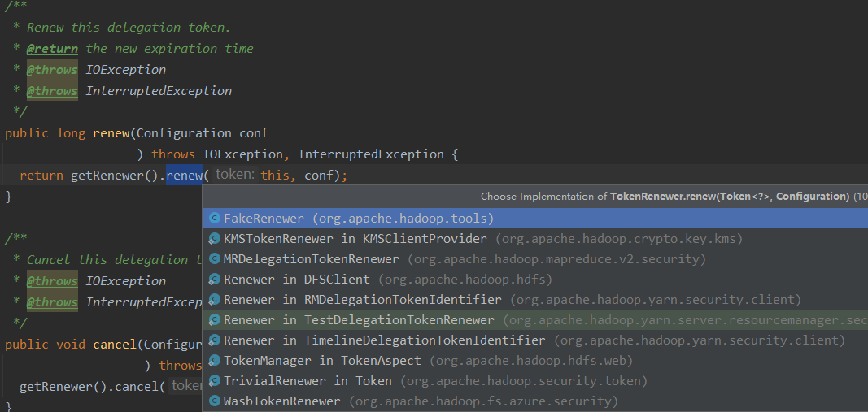Image resolution: width=868 pixels, height=412 pixels.
Task: Click the icon beside Renewer in TimelineDelegationTokenIdentifier
Action: click(x=215, y=340)
